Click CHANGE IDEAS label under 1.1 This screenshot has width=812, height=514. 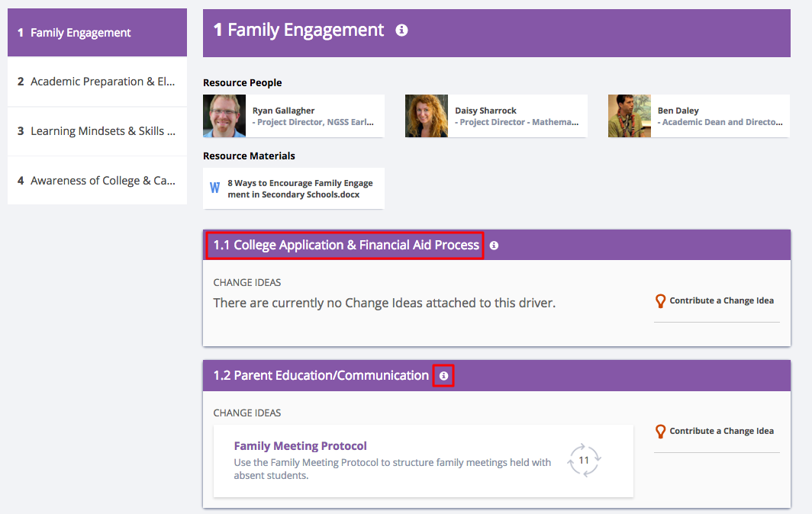(247, 283)
